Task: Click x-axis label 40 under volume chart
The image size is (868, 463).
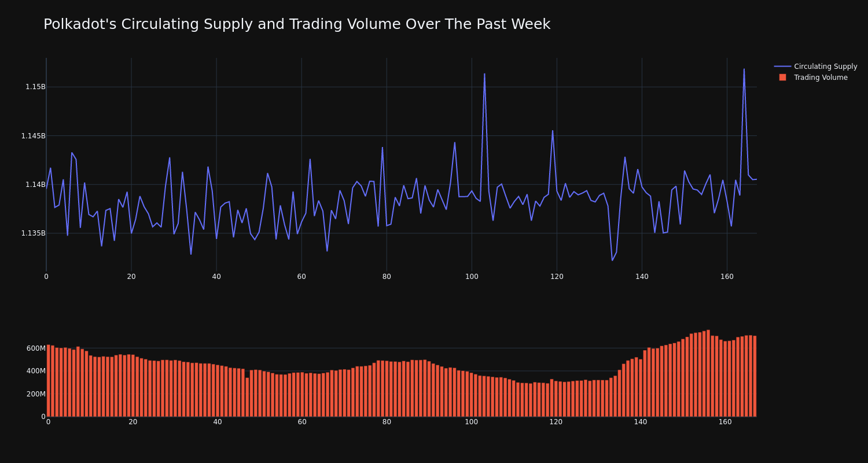Action: tap(218, 422)
